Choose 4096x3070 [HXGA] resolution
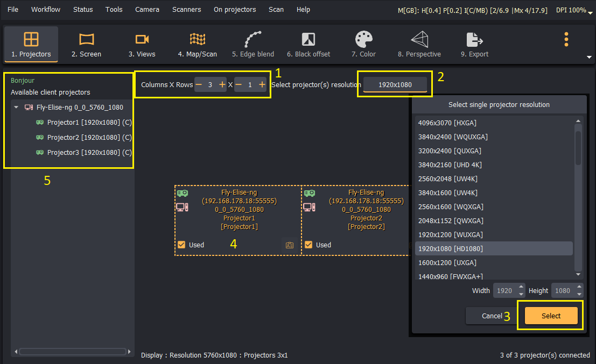This screenshot has height=364, width=596. [x=494, y=123]
